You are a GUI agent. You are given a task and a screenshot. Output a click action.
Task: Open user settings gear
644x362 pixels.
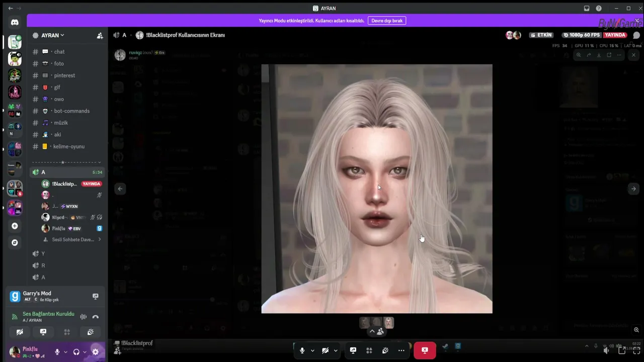click(x=96, y=352)
